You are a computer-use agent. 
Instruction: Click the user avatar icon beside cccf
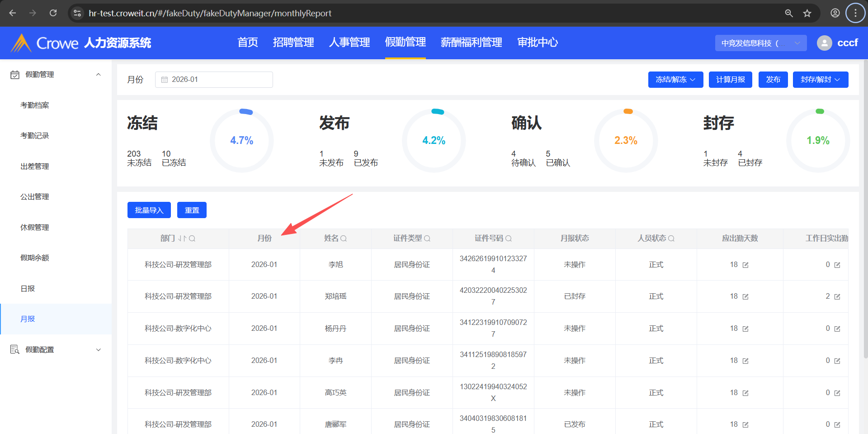[824, 43]
